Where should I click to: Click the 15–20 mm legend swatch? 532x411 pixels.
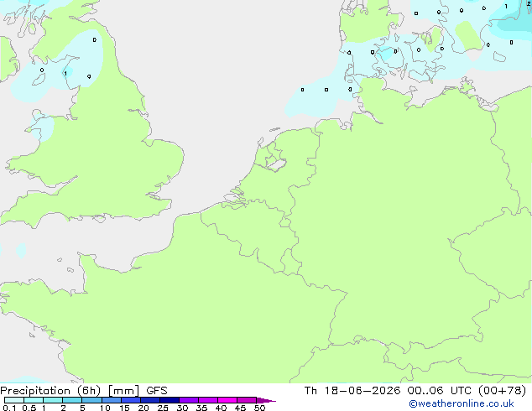pyautogui.click(x=131, y=400)
